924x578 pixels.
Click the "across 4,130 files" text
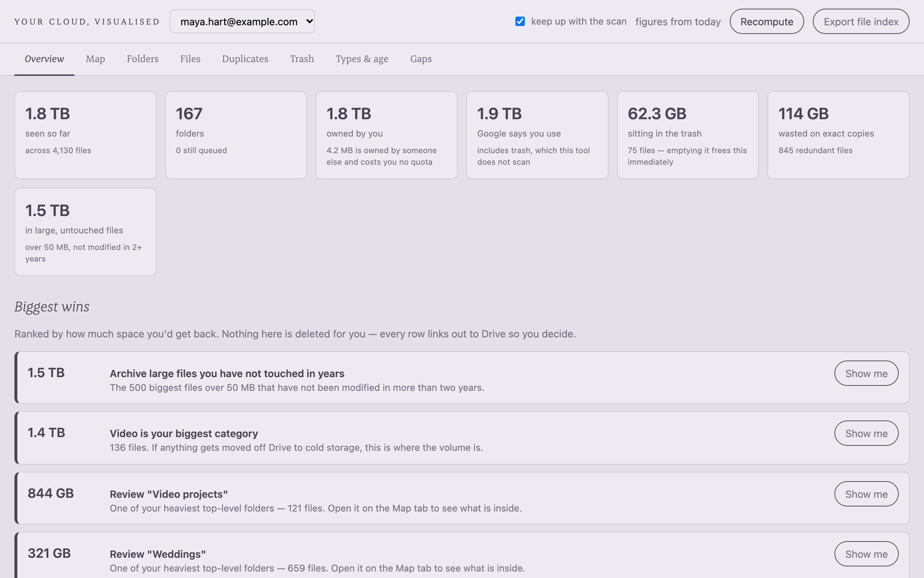click(x=58, y=150)
